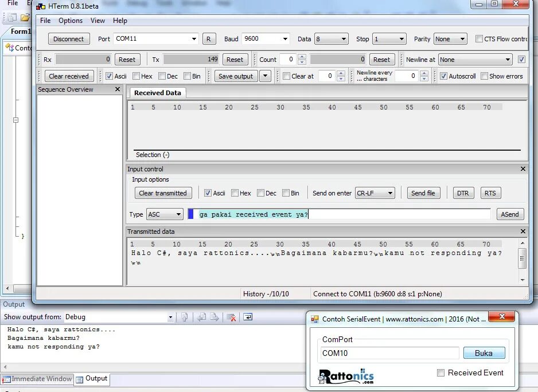Click the transmitted data scrollbar thumb
The width and height of the screenshot is (538, 392).
(522, 258)
